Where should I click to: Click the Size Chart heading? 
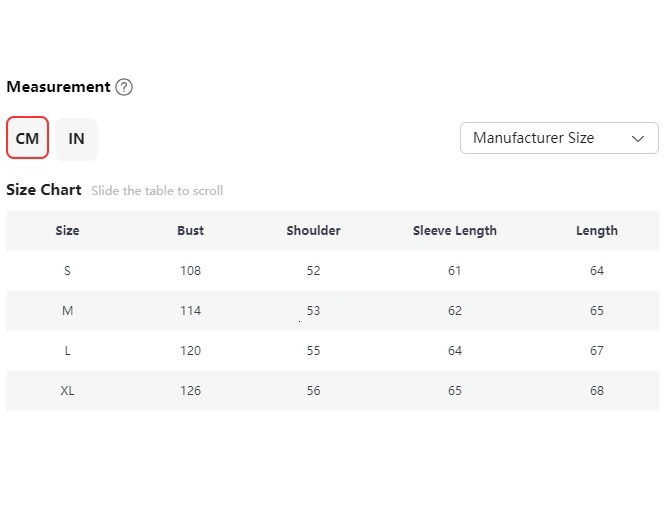click(44, 190)
